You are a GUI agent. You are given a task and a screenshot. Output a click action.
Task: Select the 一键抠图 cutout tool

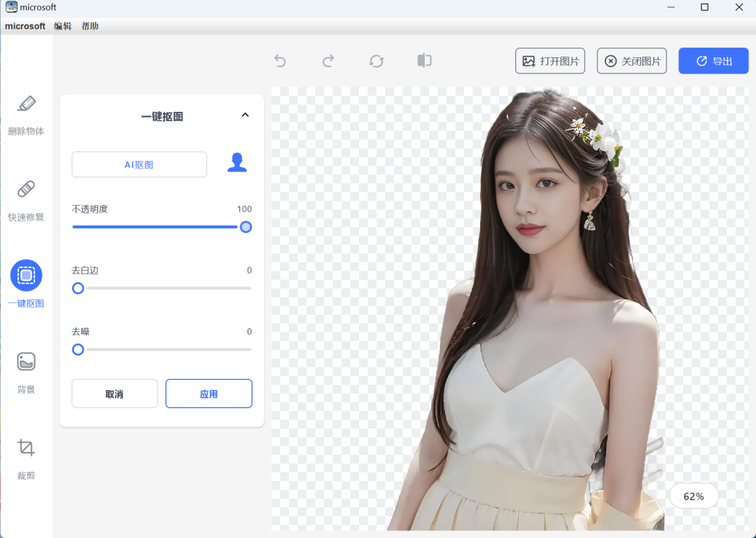click(26, 283)
